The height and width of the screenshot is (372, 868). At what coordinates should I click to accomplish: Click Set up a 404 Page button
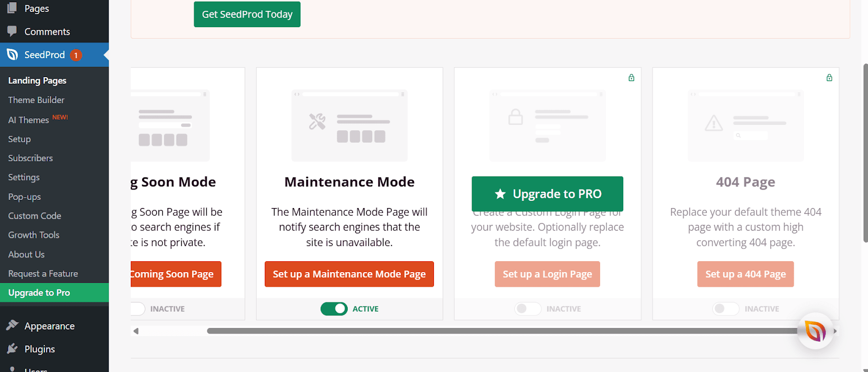(745, 274)
